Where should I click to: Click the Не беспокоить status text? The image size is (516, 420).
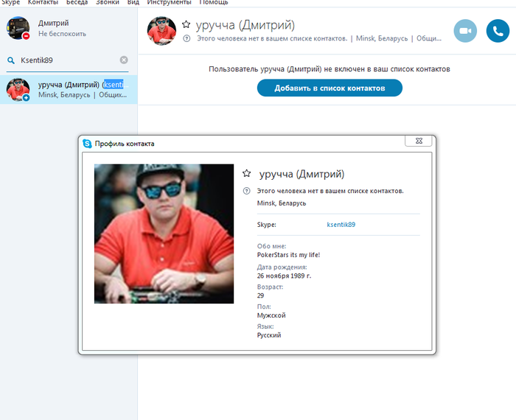tap(62, 34)
